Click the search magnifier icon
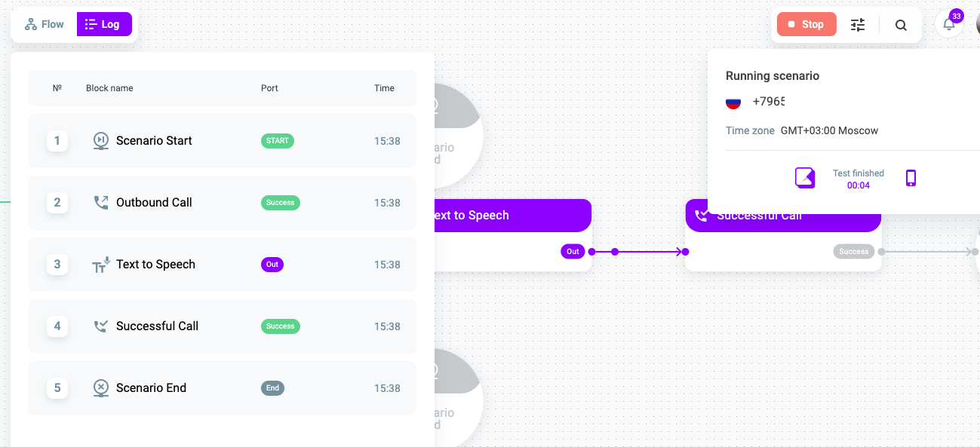Screen dimensions: 980x447 (x=901, y=25)
